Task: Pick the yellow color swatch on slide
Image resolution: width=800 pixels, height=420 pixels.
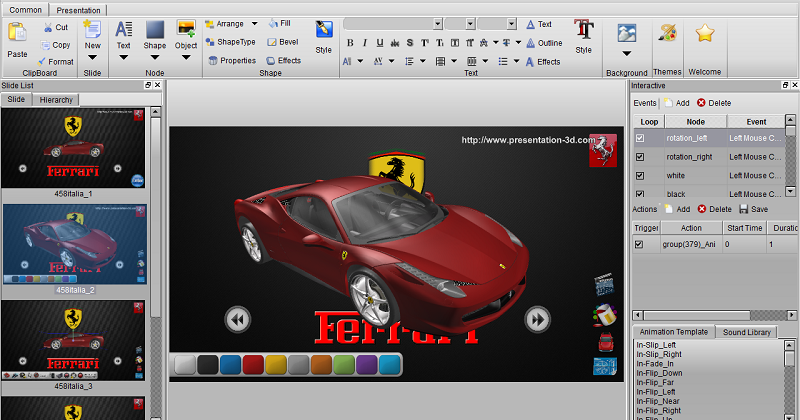Action: tap(276, 365)
